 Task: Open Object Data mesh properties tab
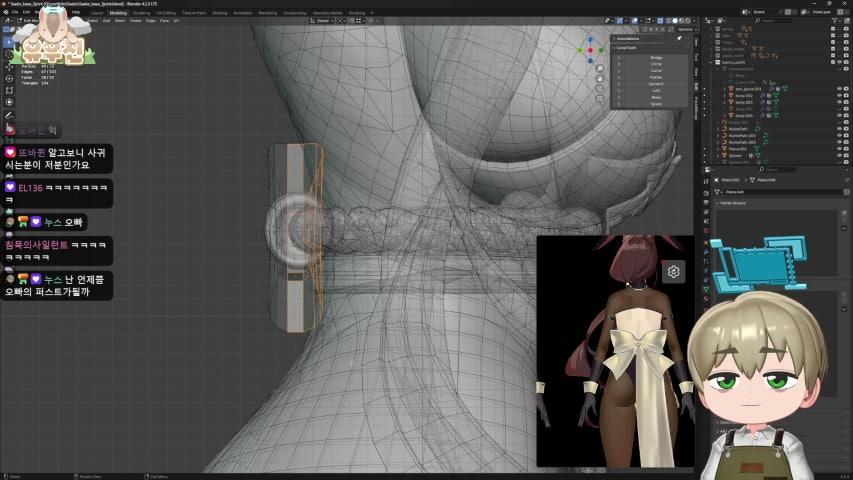coord(706,290)
